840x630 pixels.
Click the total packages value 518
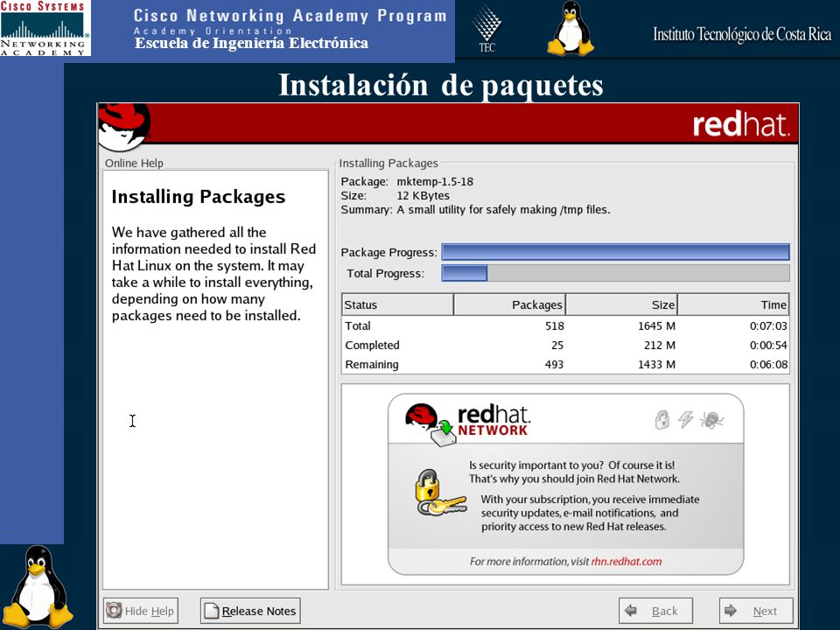pos(555,325)
